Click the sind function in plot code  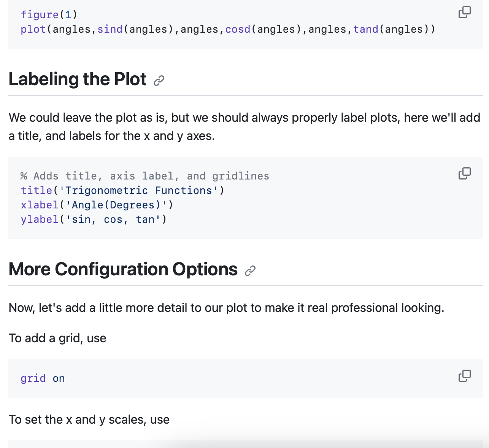point(110,29)
